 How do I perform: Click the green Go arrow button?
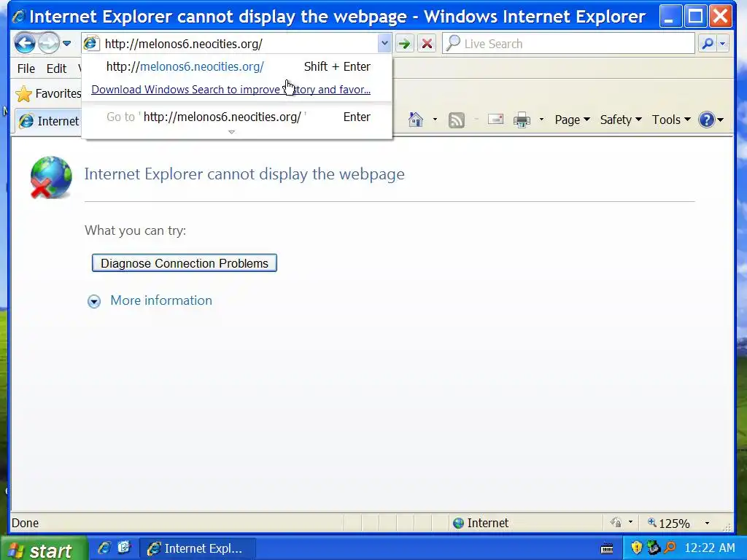[x=404, y=44]
